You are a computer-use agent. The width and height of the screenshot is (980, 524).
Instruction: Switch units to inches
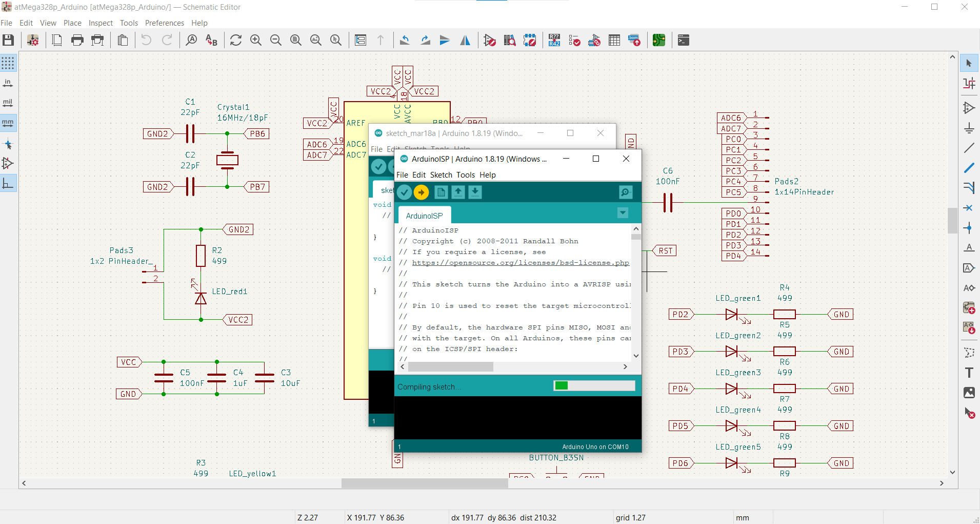(x=8, y=83)
